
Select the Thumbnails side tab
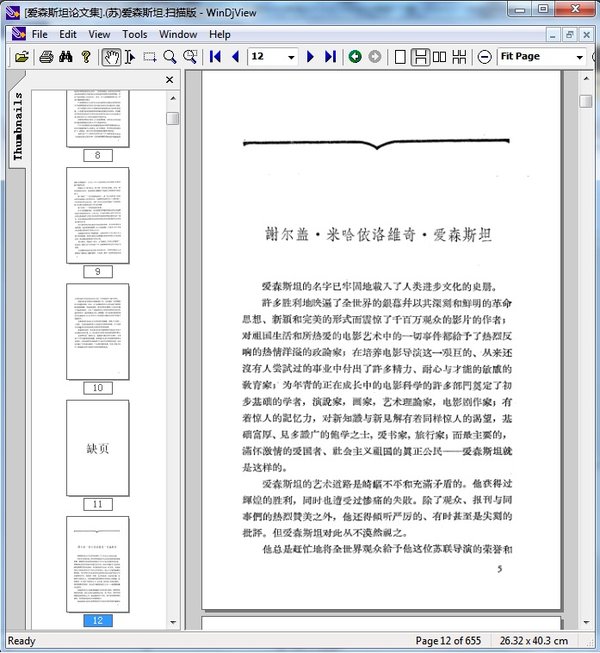click(17, 126)
